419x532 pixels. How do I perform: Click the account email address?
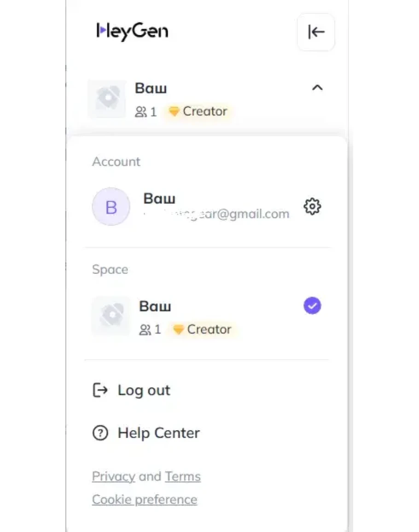click(216, 214)
